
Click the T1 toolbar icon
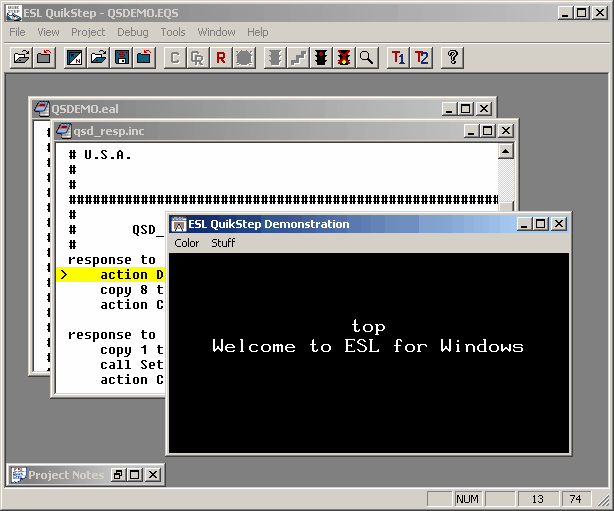tap(398, 58)
